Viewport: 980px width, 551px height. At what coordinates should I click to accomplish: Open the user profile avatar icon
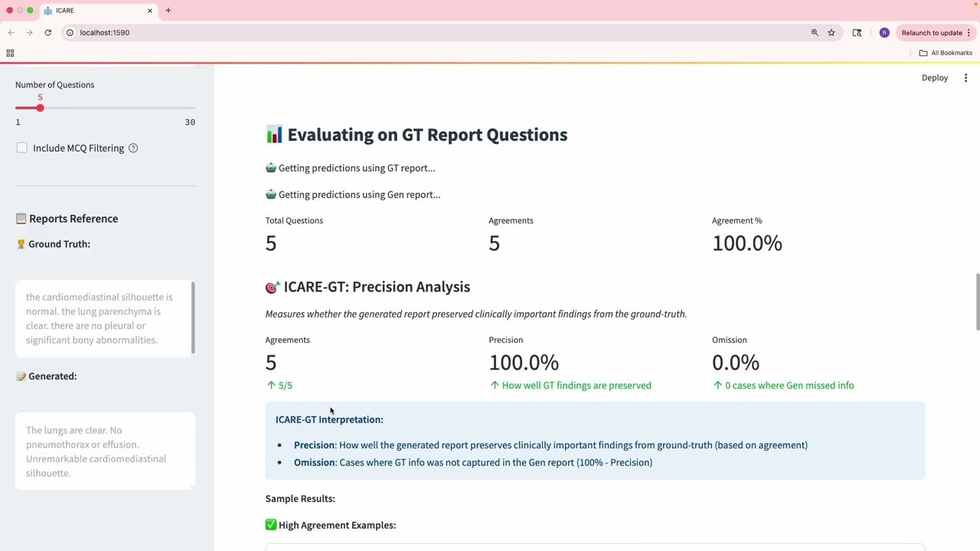(x=884, y=33)
